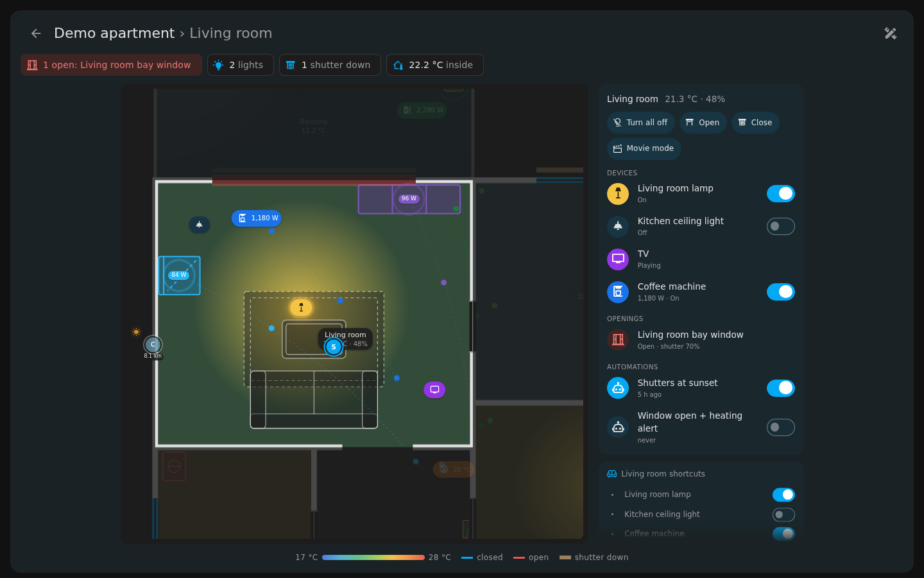The height and width of the screenshot is (578, 924).
Task: Click the temperature gradient legend bar
Action: click(x=373, y=557)
